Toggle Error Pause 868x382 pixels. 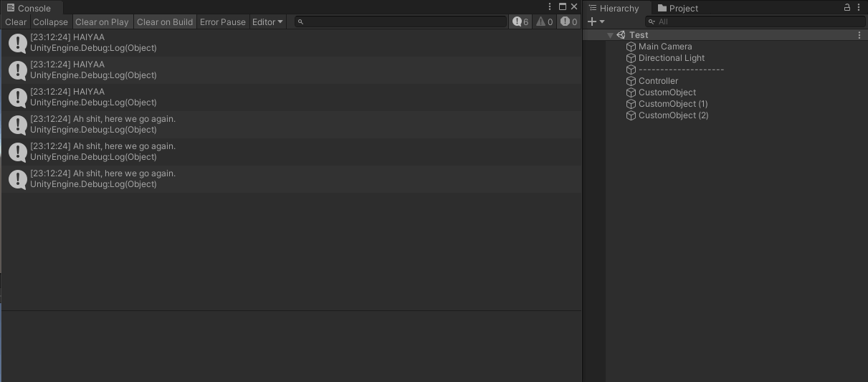point(223,22)
